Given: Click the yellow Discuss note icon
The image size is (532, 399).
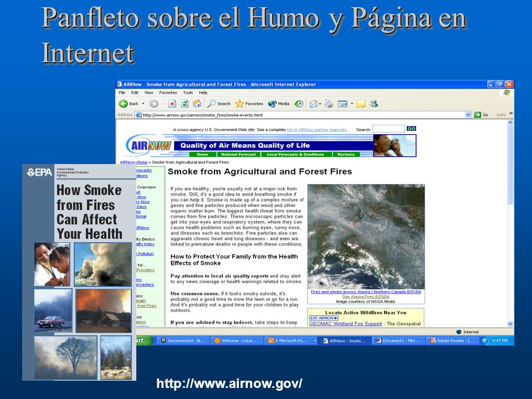Looking at the screenshot, I should click(x=361, y=104).
